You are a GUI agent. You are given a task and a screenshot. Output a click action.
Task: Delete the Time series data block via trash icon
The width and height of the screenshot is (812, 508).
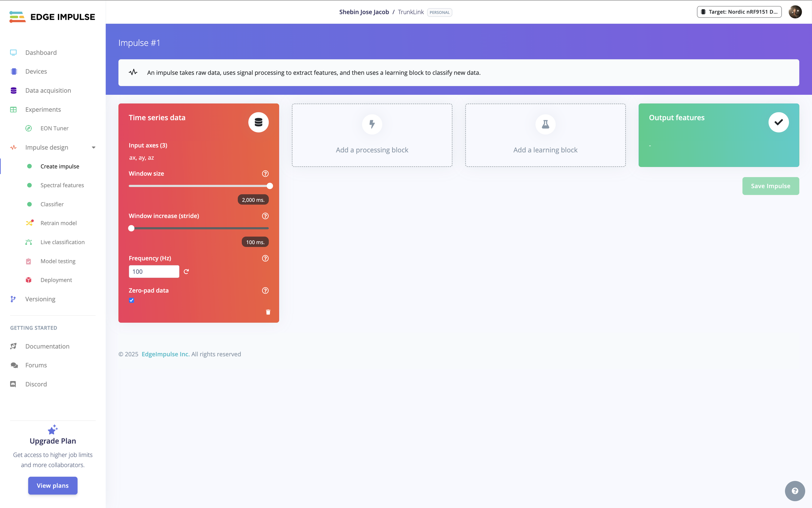click(268, 312)
